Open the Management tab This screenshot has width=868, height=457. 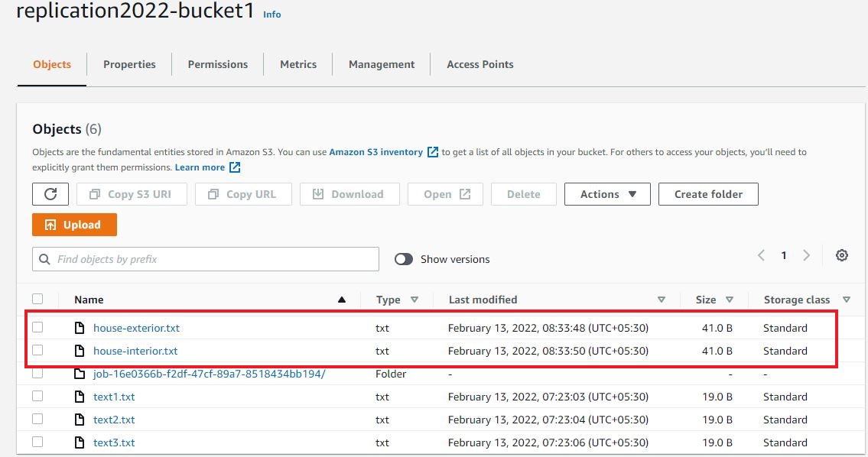[381, 64]
